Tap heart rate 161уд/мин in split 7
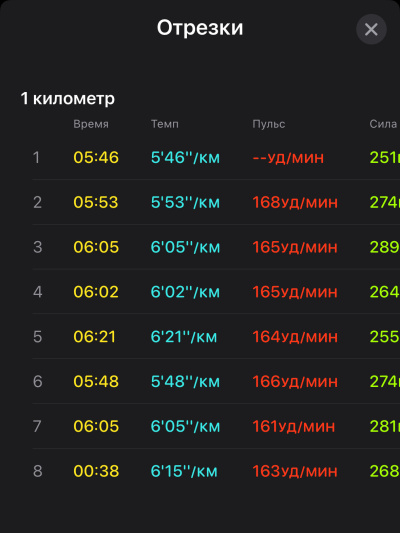 pyautogui.click(x=294, y=426)
